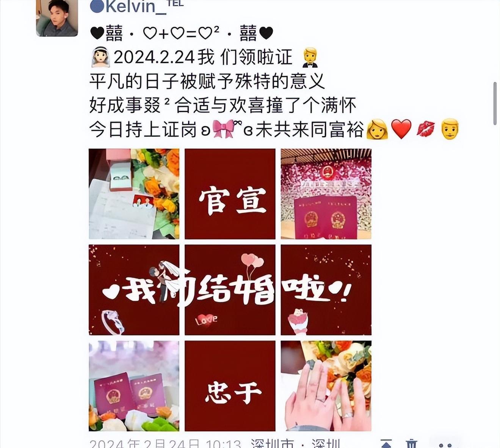
Task: Click the 2024.2.24 我们领啦证 caption line
Action: click(x=204, y=58)
